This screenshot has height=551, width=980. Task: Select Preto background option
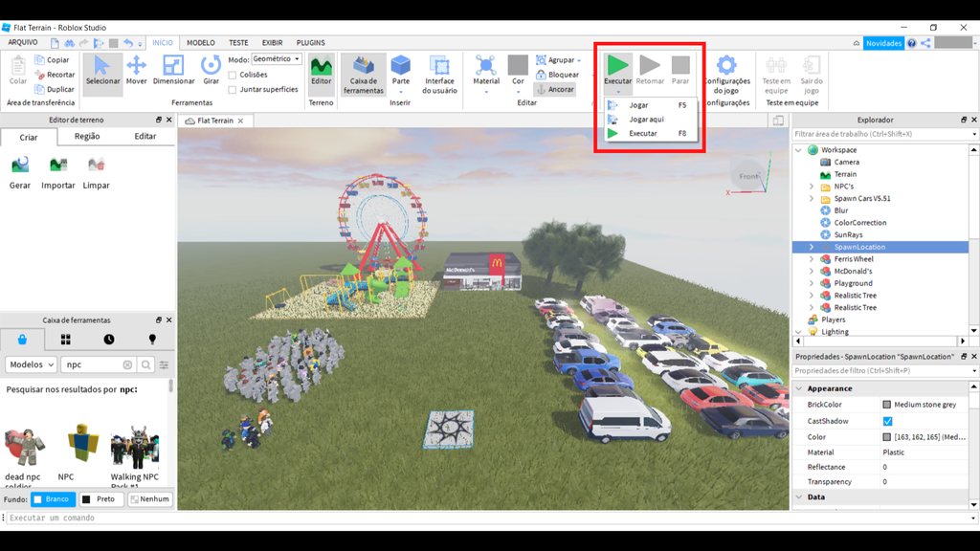100,499
